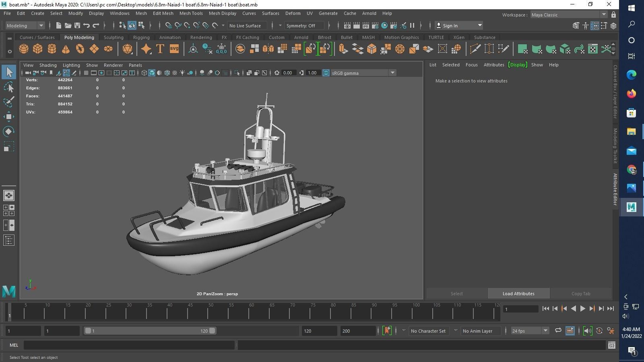The width and height of the screenshot is (644, 362).
Task: Click the Undo arrow icon
Action: point(87,25)
